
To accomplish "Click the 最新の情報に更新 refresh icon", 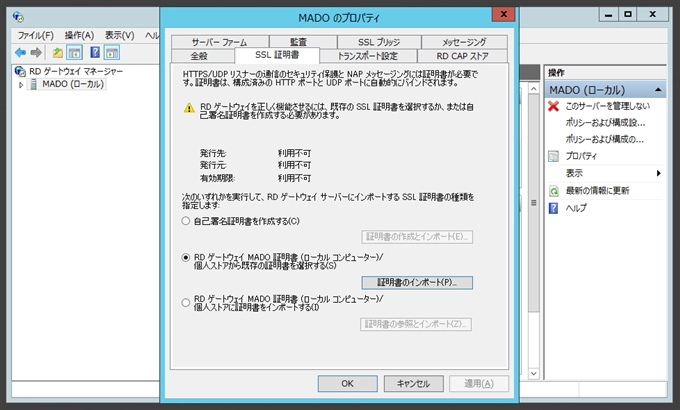I will point(554,191).
